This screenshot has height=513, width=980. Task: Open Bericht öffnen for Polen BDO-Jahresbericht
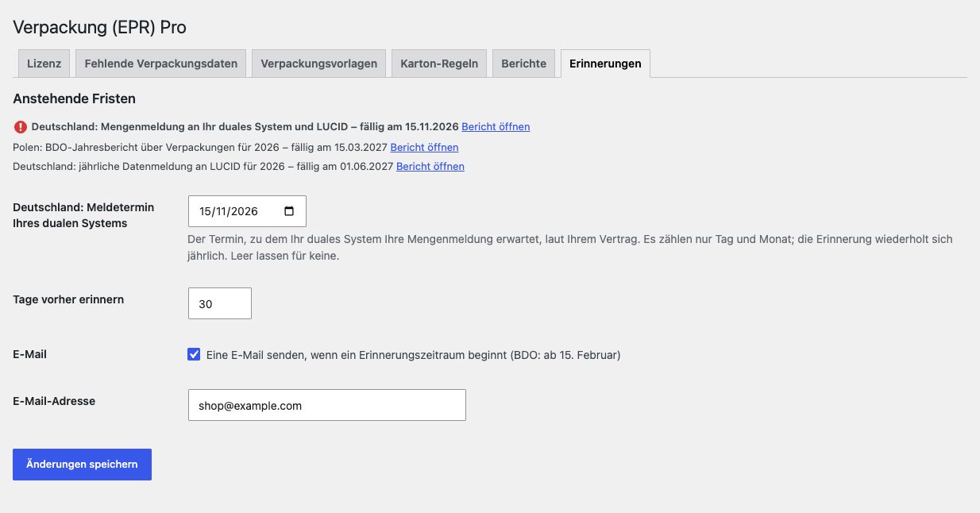click(x=424, y=147)
